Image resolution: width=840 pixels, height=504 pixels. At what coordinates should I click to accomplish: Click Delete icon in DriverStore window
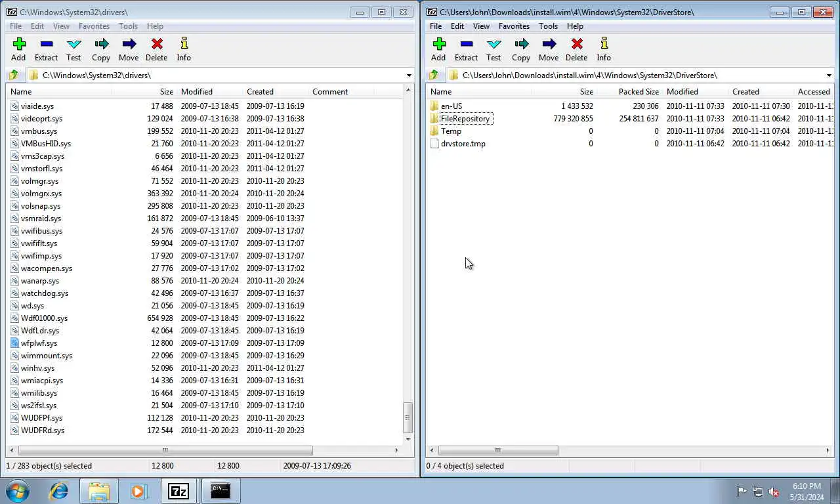click(x=577, y=44)
